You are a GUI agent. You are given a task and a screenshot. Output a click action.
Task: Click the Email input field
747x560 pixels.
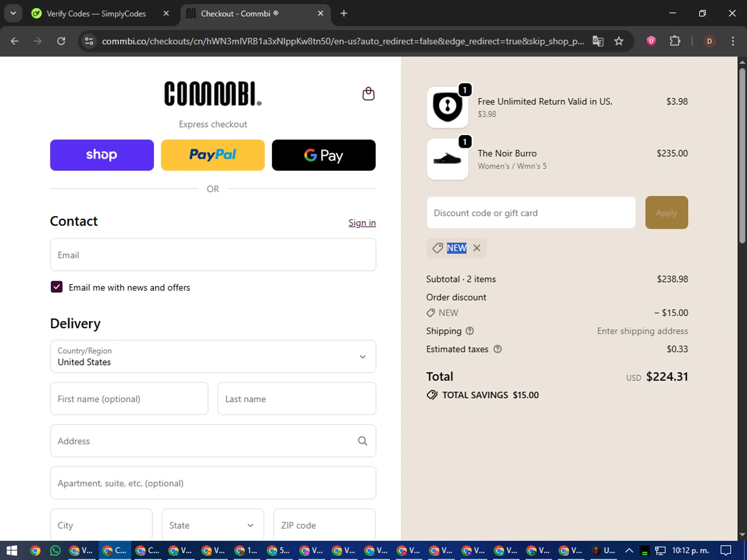click(x=213, y=255)
